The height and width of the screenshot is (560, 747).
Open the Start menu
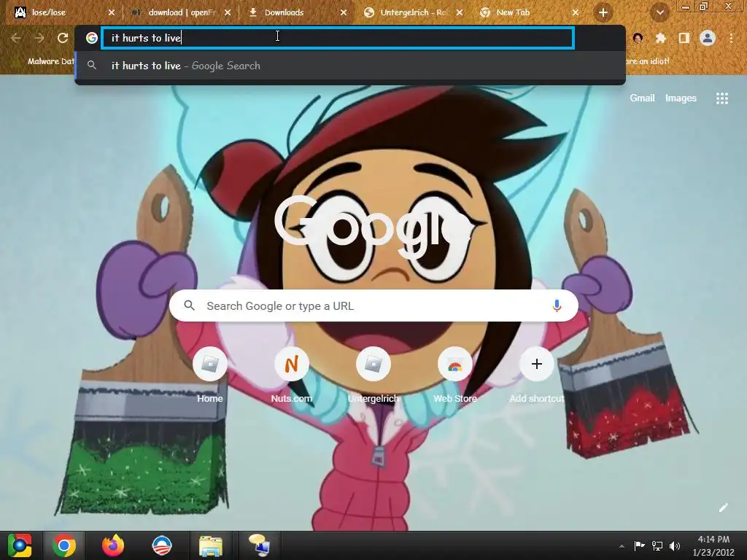click(19, 545)
